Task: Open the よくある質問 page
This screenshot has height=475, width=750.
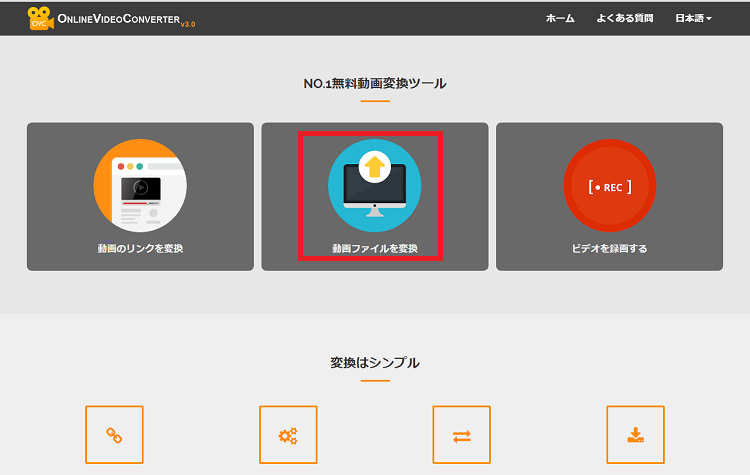Action: (x=625, y=19)
